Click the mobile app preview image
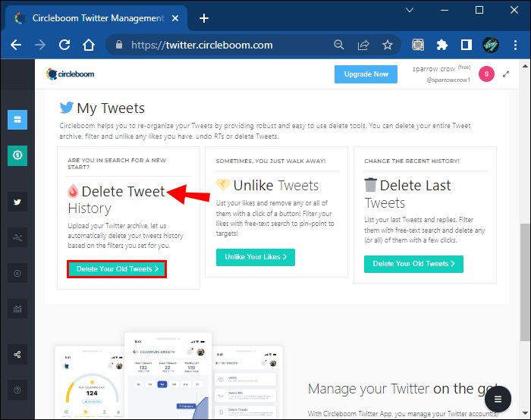 click(168, 376)
